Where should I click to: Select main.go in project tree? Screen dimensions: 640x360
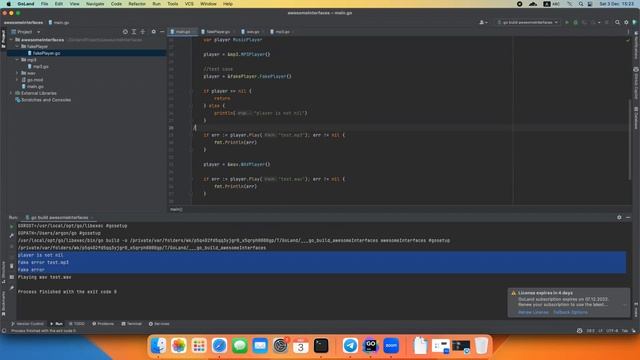pos(35,87)
